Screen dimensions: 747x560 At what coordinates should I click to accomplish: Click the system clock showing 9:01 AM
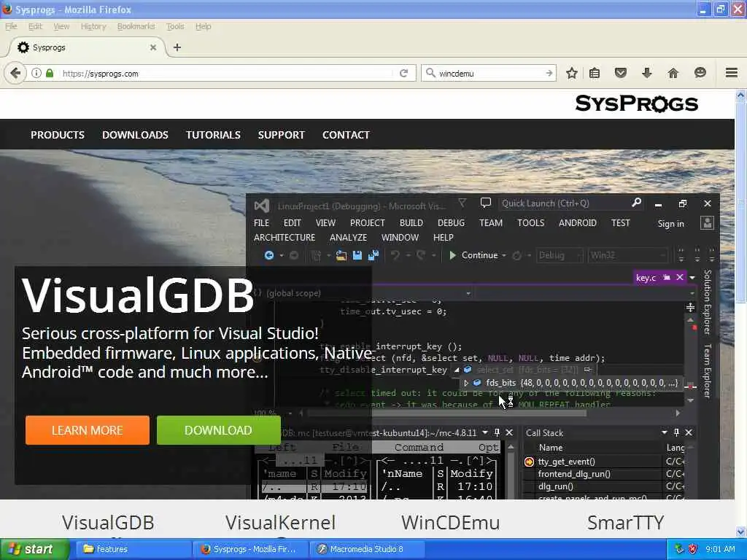pyautogui.click(x=720, y=549)
